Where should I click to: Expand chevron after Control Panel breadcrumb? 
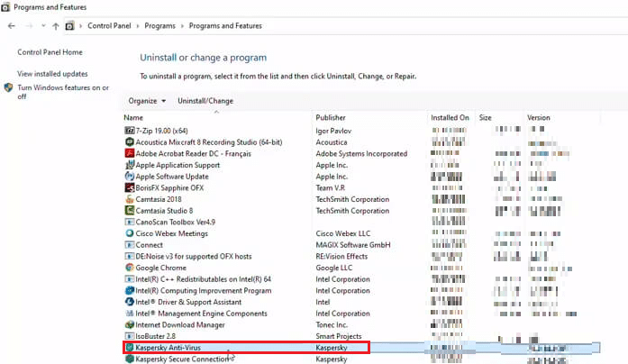[137, 26]
